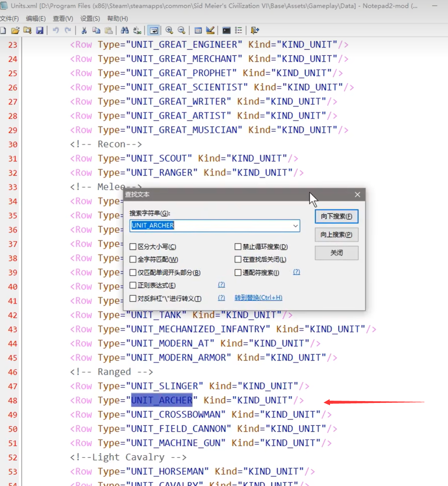The width and height of the screenshot is (448, 486).
Task: Click the exit door icon
Action: (x=255, y=30)
